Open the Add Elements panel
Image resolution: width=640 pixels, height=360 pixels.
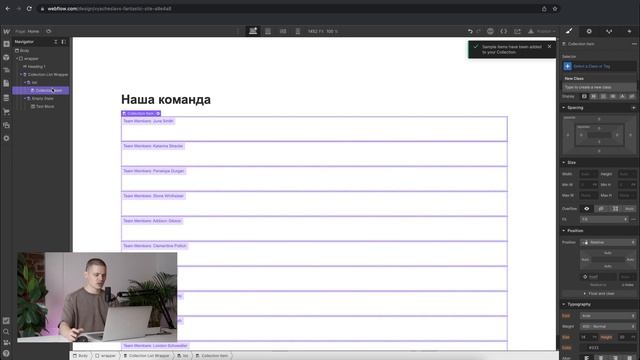click(6, 44)
